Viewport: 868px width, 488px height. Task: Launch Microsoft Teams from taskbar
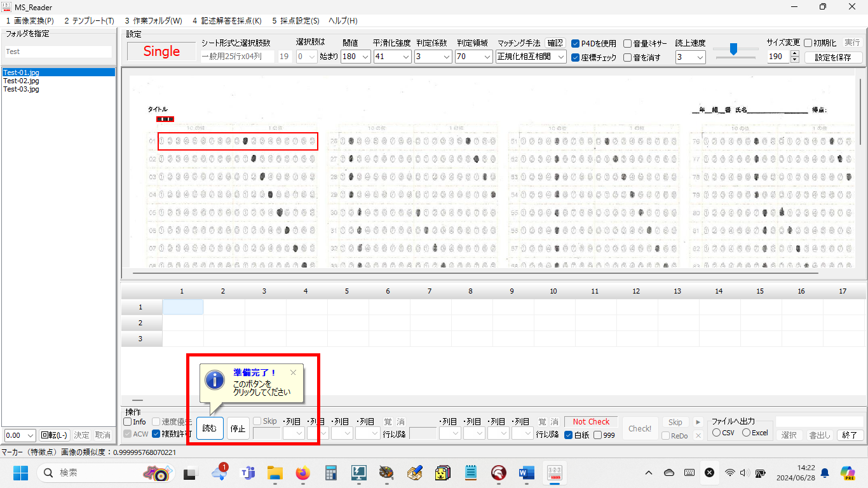[247, 473]
